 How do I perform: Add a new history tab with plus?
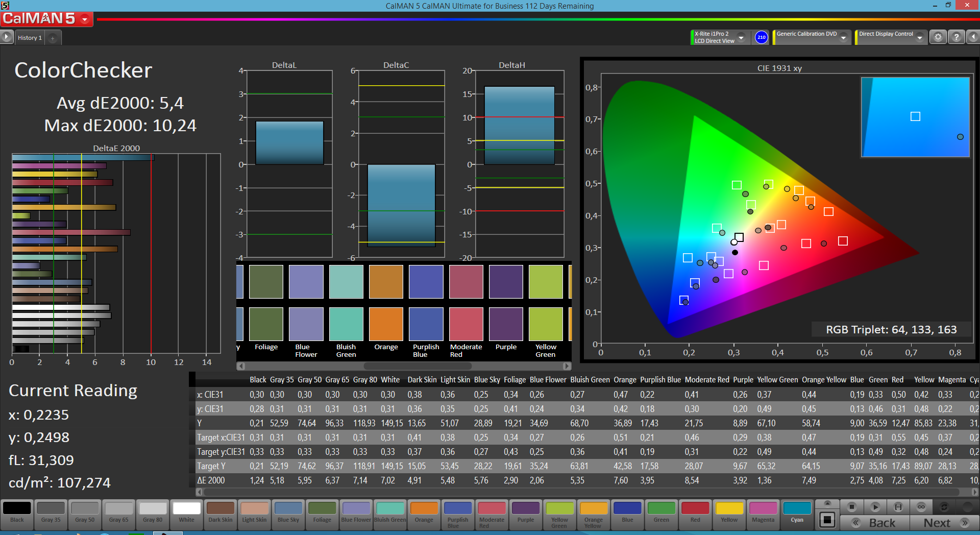[53, 38]
